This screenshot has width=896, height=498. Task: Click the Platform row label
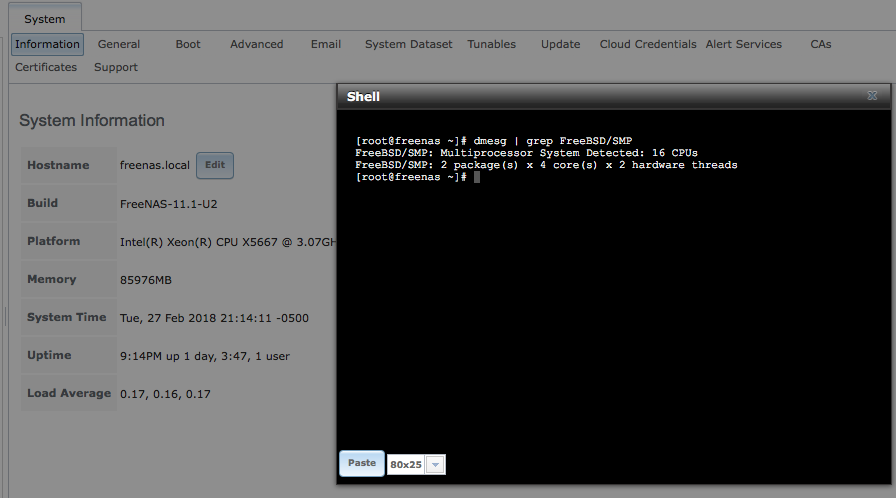click(54, 241)
